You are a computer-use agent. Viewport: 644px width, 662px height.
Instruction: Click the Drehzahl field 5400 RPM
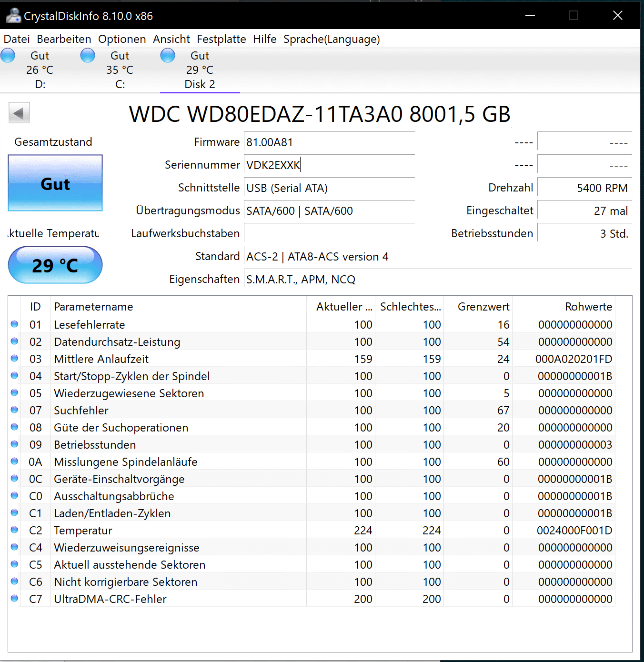pos(584,188)
